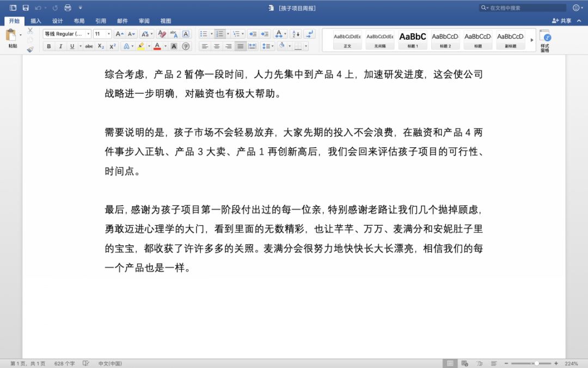Apply underline to selected text
588x368 pixels.
[x=71, y=45]
